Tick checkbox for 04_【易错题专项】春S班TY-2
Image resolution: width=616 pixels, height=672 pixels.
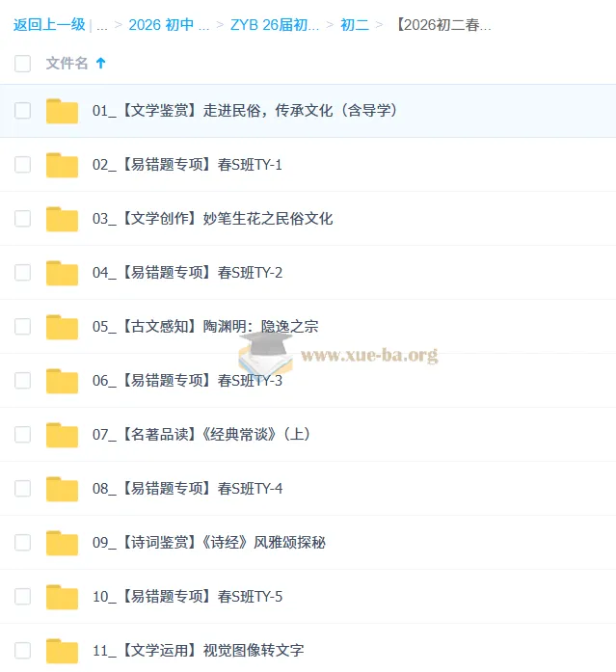(x=22, y=273)
